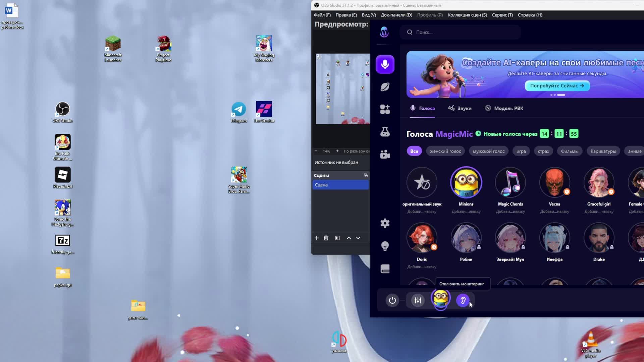Screen dimensions: 644x362
Task: Click the lightbulb tips sidebar icon
Action: click(x=385, y=246)
